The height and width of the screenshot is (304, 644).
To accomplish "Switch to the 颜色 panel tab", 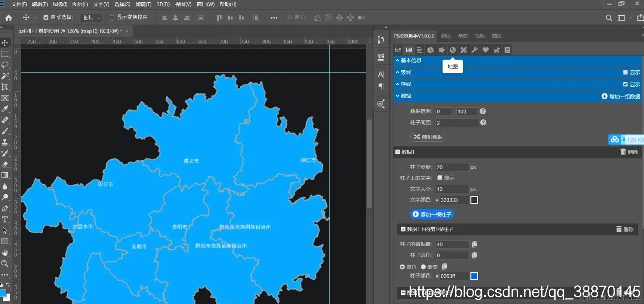I will 446,36.
